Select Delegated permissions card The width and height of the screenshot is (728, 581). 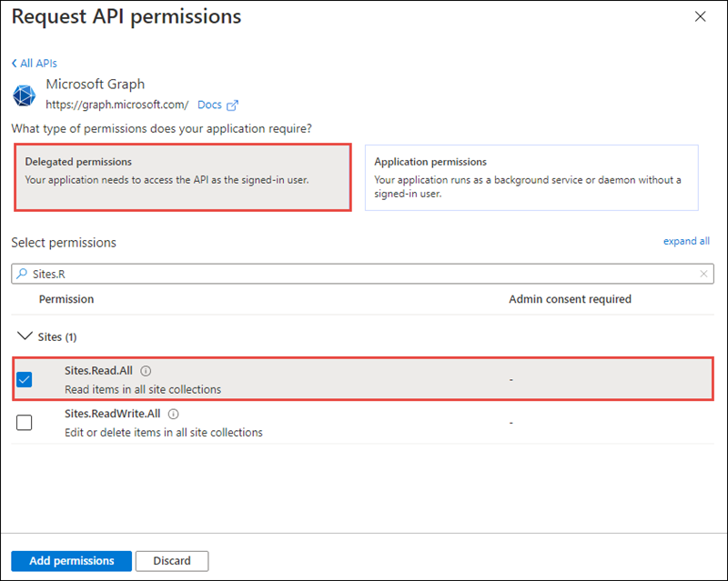tap(183, 177)
